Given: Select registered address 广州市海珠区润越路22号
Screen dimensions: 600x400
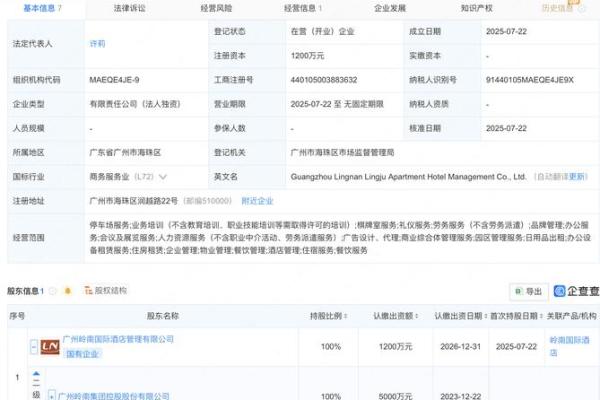Looking at the screenshot, I should click(134, 201).
